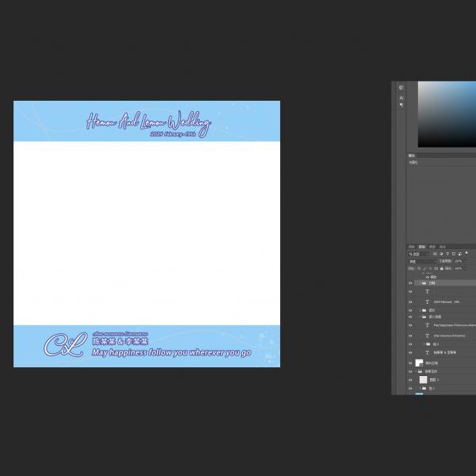Switch to the third tab in Layers panel group
Viewport: 476px width, 476px height.
click(x=432, y=247)
